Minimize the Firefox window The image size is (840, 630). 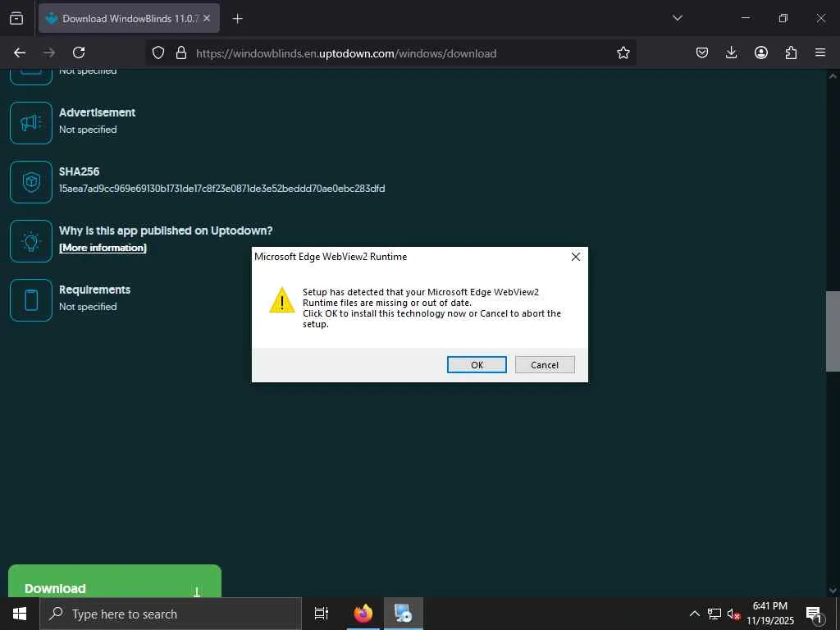pos(745,18)
